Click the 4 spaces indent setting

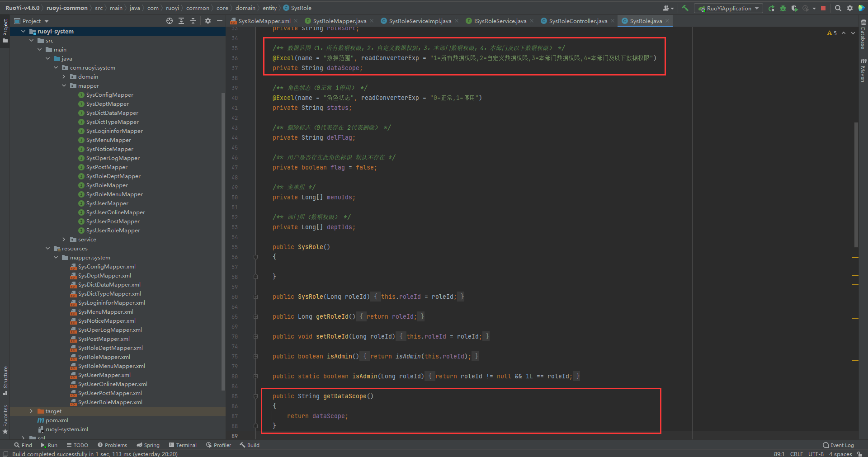coord(840,454)
